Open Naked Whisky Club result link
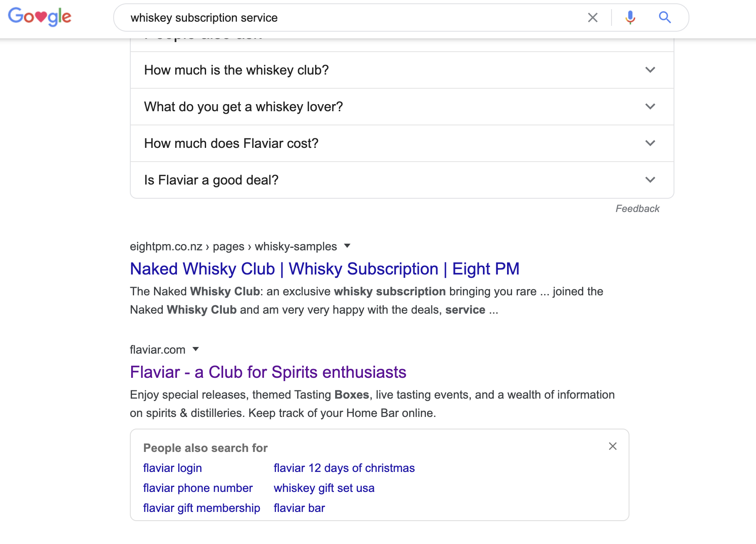756x544 pixels. (324, 269)
